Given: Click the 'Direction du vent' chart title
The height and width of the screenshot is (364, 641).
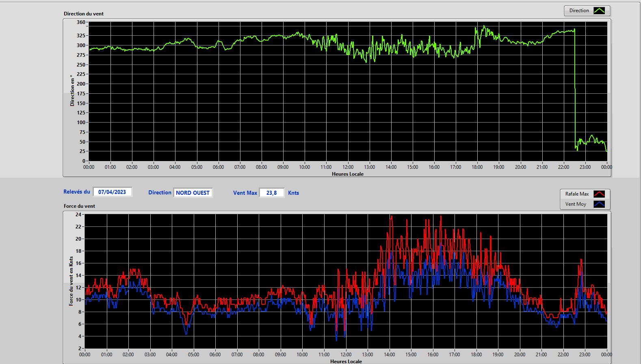Looking at the screenshot, I should point(84,14).
